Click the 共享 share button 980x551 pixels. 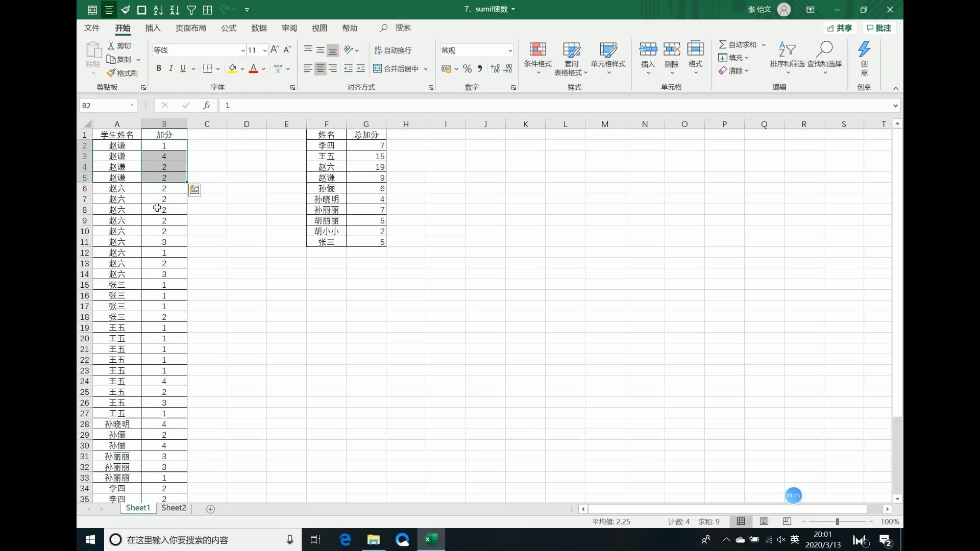coord(840,28)
